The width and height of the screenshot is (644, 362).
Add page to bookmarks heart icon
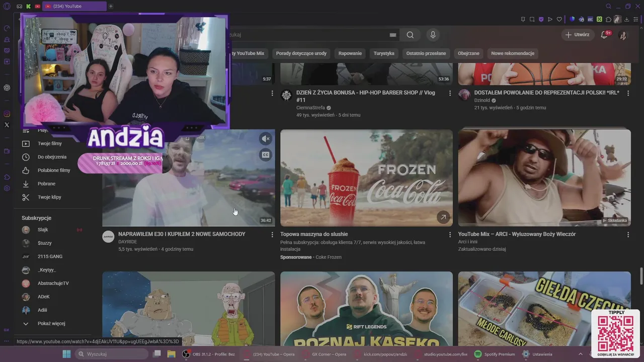click(559, 20)
